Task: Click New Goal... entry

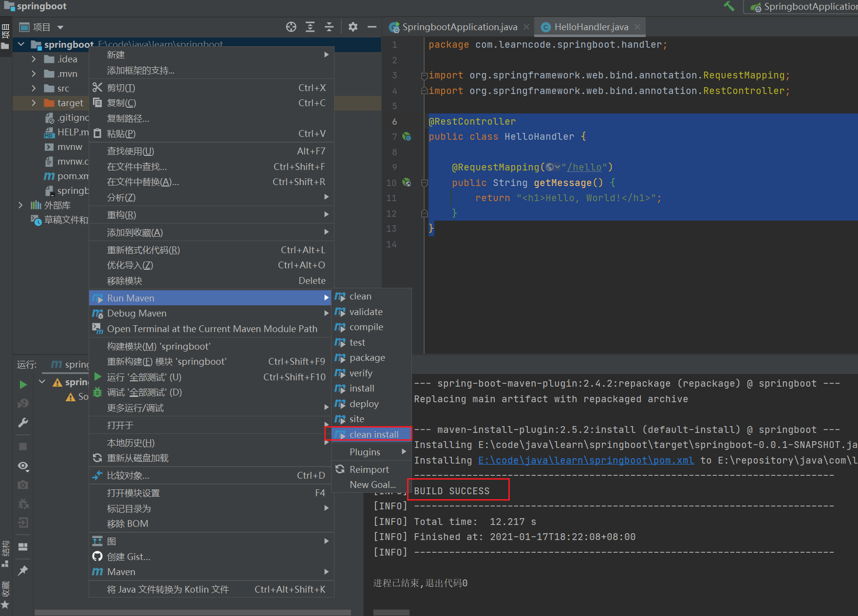Action: click(x=372, y=485)
